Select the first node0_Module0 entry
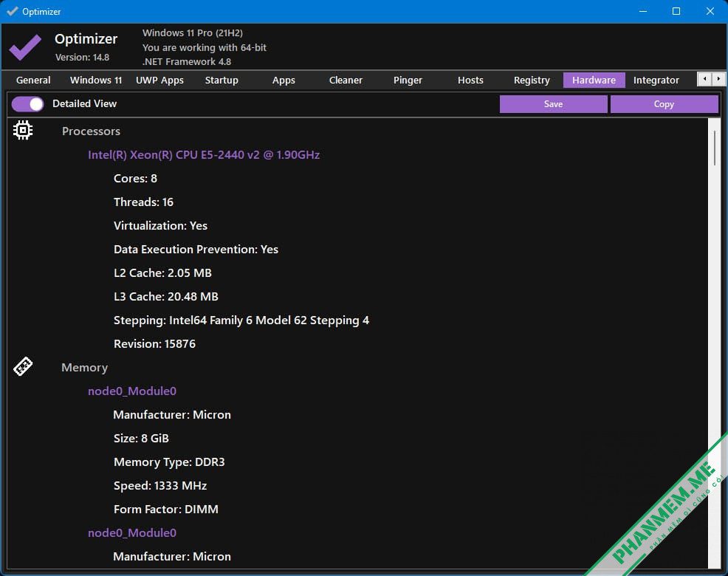728x576 pixels. 132,391
